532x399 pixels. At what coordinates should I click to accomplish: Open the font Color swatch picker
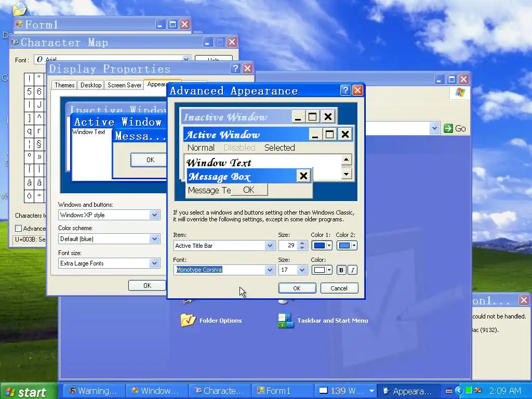click(x=322, y=270)
